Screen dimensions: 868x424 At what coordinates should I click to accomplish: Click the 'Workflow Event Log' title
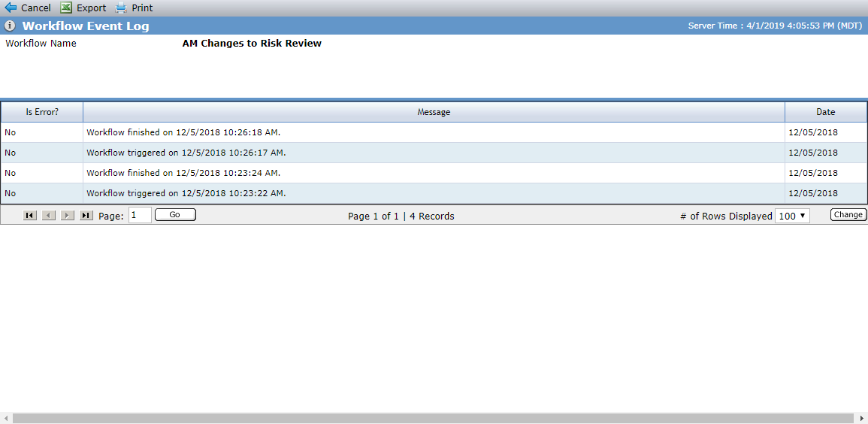[86, 26]
